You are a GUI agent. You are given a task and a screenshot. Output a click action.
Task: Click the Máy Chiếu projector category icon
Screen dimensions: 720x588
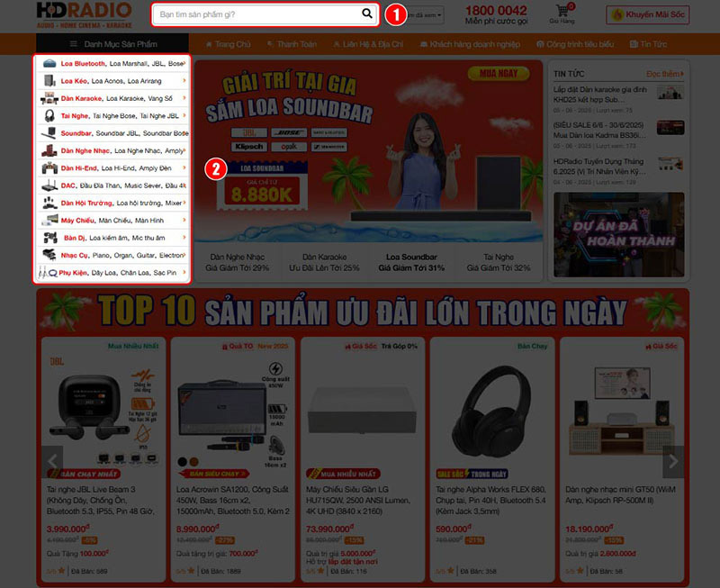click(48, 220)
